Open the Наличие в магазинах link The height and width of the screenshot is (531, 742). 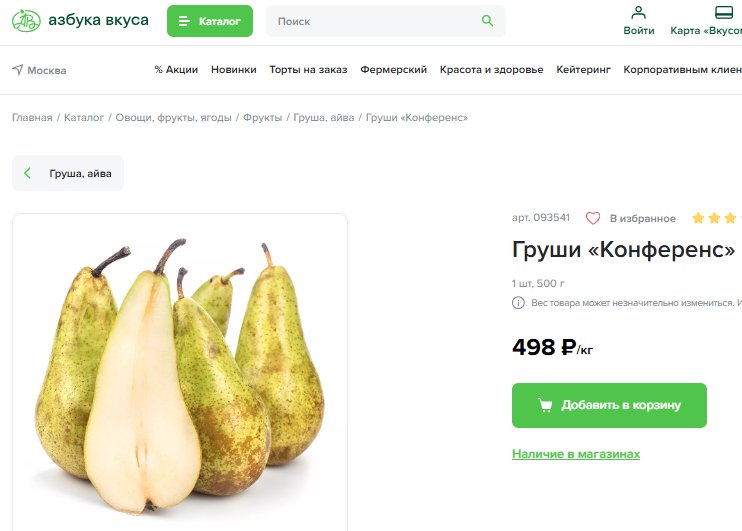[576, 454]
